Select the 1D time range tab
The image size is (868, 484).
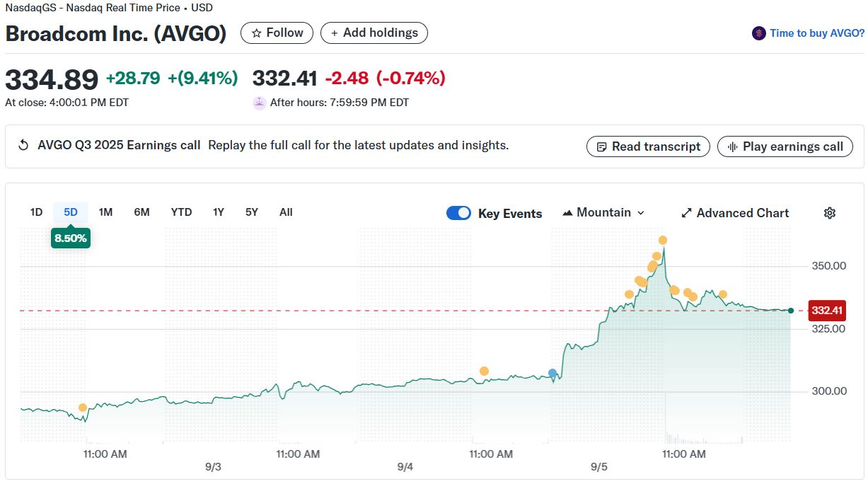click(x=36, y=212)
